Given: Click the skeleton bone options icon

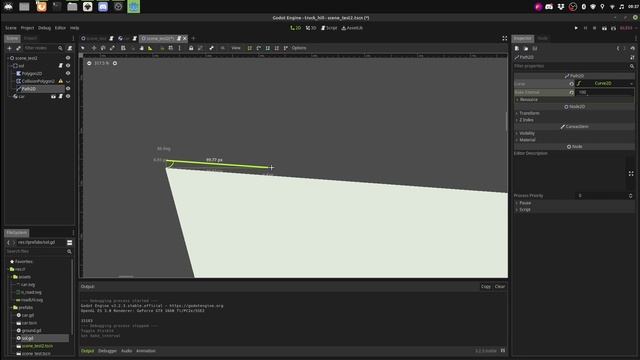Looking at the screenshot, I should coord(211,48).
